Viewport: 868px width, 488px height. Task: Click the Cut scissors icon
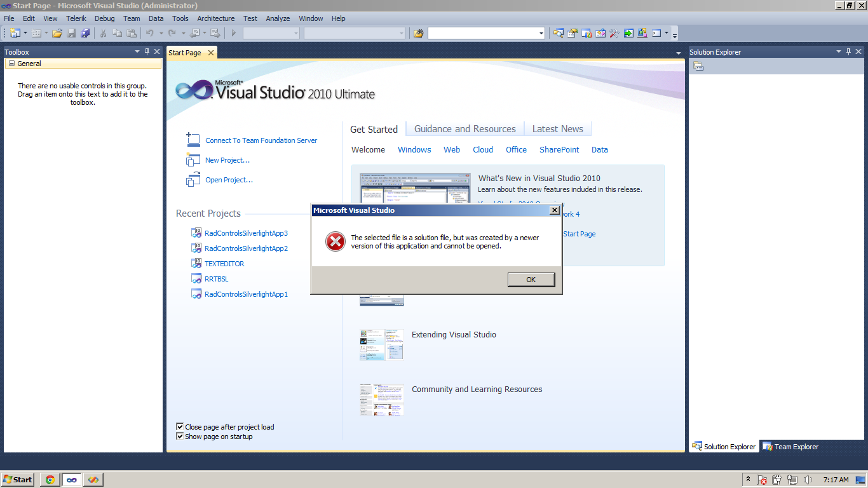[x=103, y=33]
